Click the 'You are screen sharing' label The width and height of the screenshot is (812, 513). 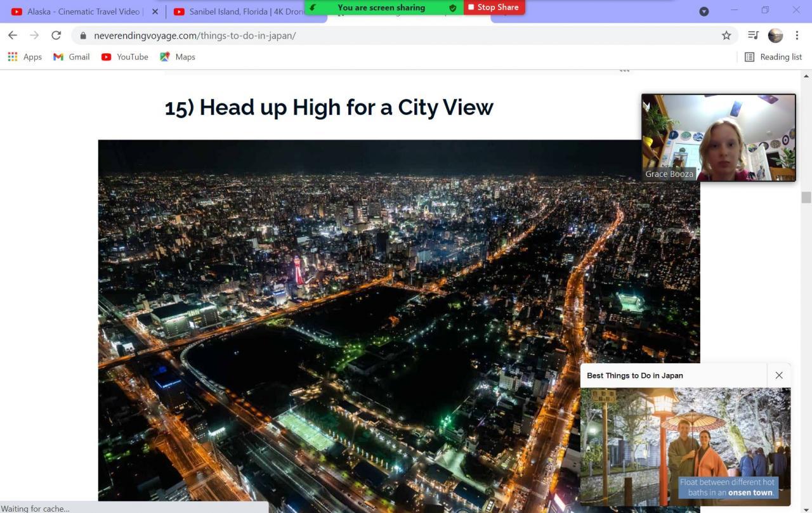click(381, 8)
